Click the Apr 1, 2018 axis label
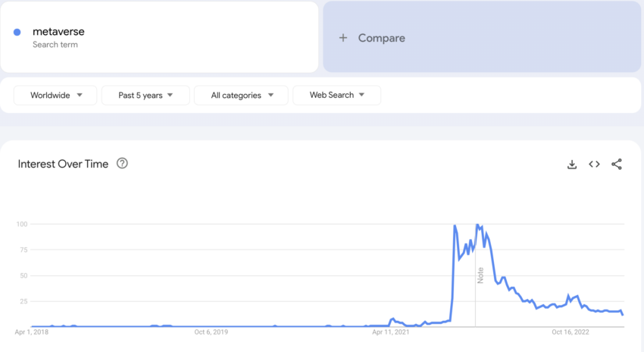Image resolution: width=644 pixels, height=352 pixels. pyautogui.click(x=31, y=332)
